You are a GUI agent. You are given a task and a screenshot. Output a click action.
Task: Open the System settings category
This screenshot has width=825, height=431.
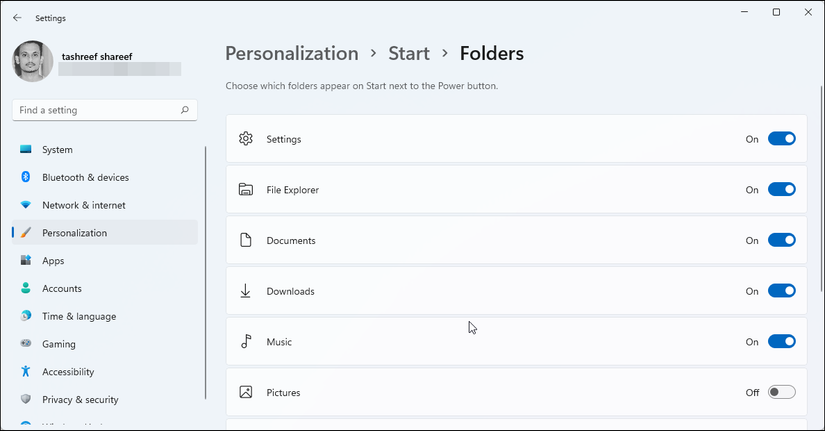57,150
